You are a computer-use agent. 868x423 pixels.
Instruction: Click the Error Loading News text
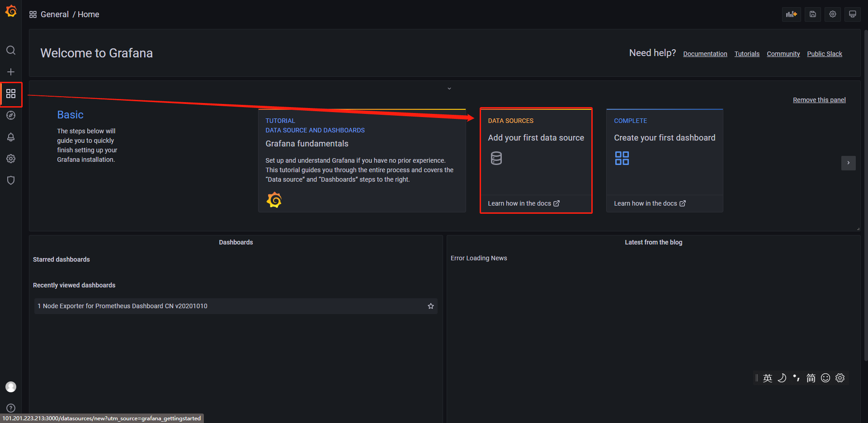click(479, 258)
